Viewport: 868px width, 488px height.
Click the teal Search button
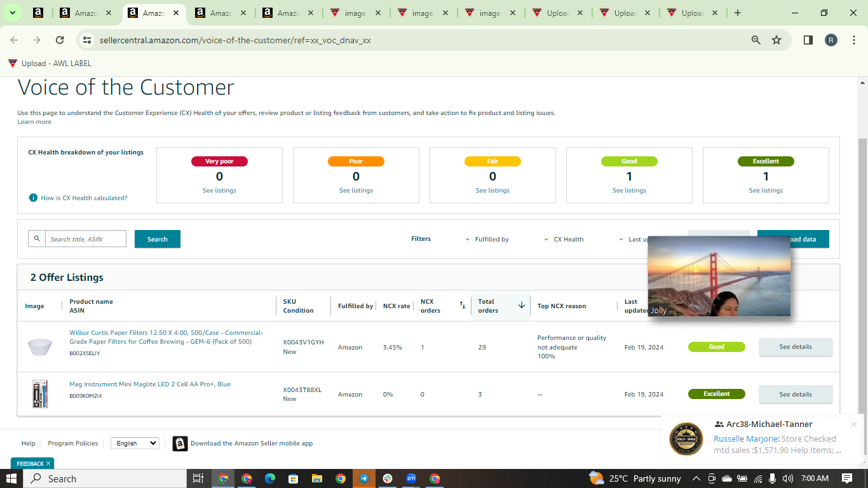click(158, 239)
